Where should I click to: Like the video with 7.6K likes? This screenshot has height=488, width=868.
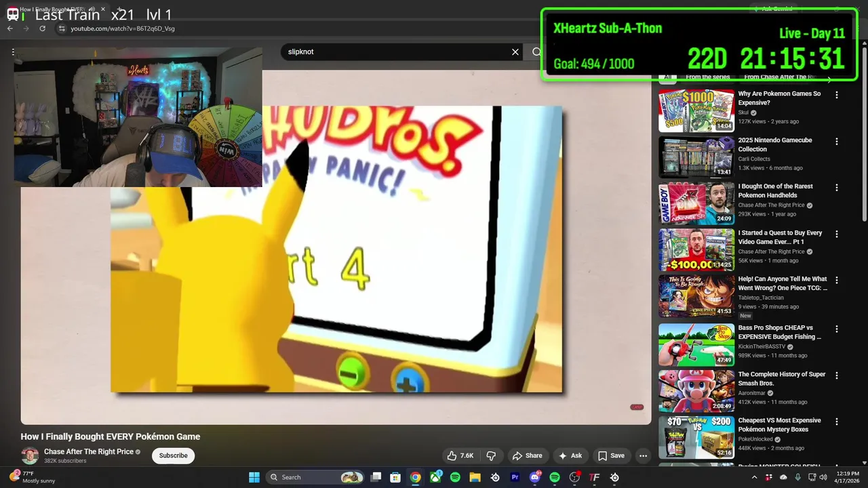click(460, 455)
